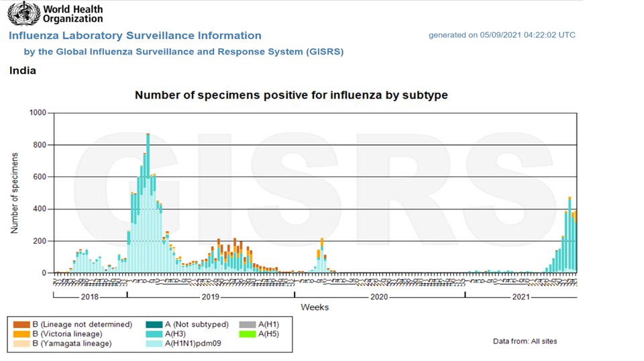Click the generated on timestamp text

[x=502, y=35]
